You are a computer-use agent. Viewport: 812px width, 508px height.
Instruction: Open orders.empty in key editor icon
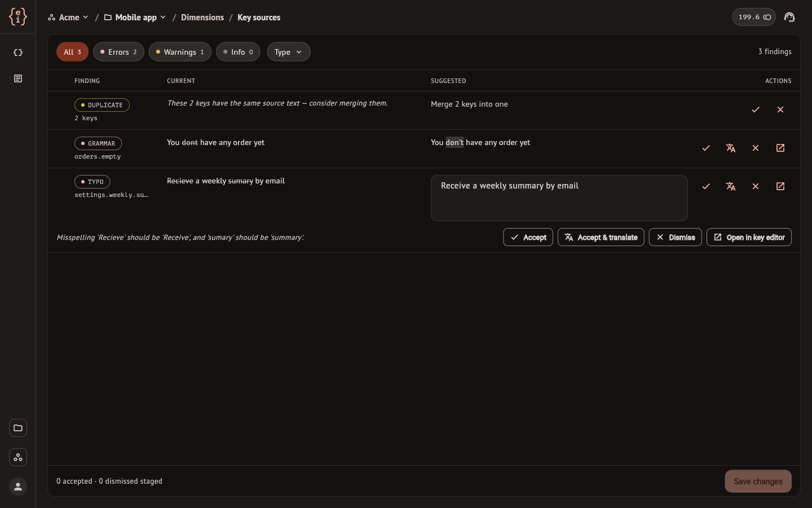point(780,148)
